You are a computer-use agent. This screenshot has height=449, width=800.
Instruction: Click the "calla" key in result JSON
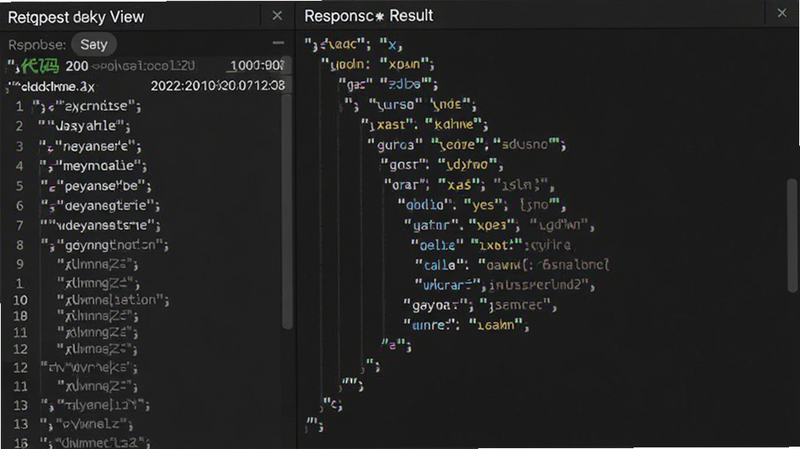click(x=442, y=265)
